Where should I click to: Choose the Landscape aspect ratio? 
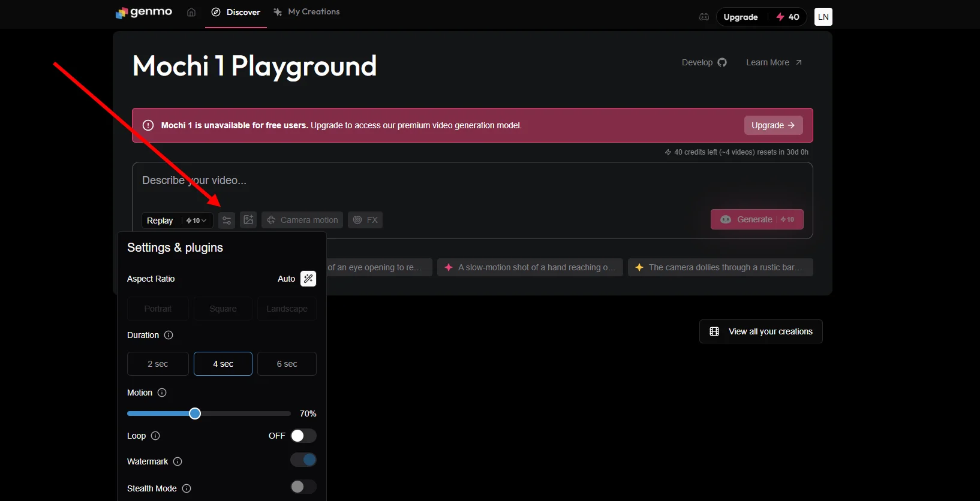287,309
